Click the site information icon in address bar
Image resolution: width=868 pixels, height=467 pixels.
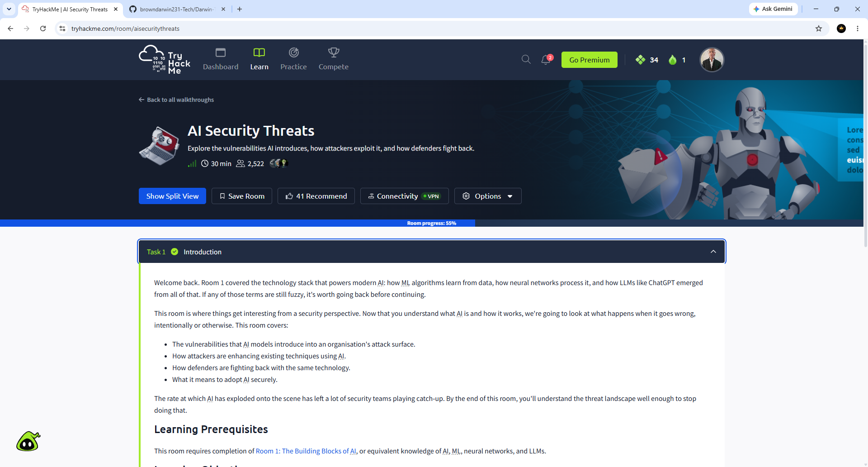click(x=62, y=29)
